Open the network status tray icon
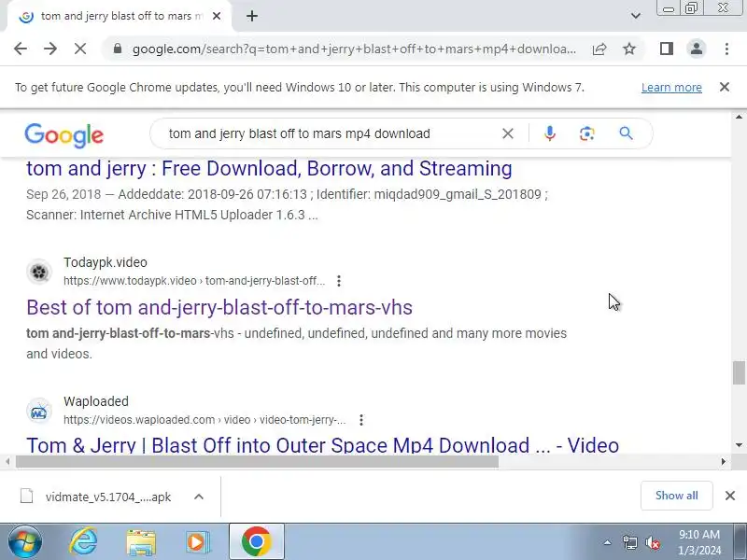Viewport: 747px width, 560px height. click(x=629, y=542)
